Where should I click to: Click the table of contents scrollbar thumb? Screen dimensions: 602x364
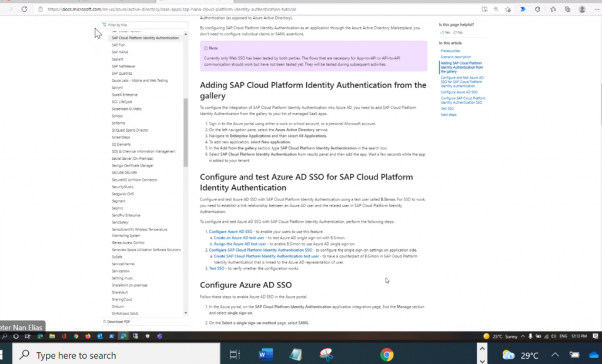(x=186, y=132)
